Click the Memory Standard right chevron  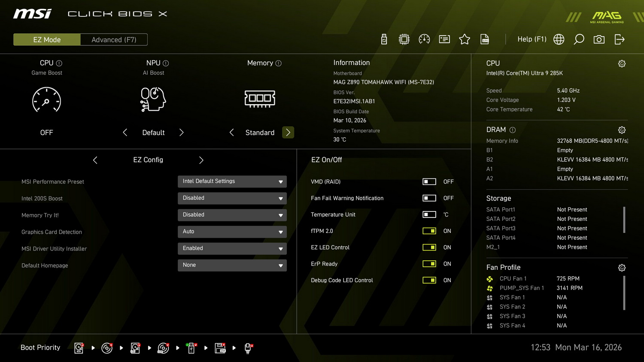coord(288,132)
